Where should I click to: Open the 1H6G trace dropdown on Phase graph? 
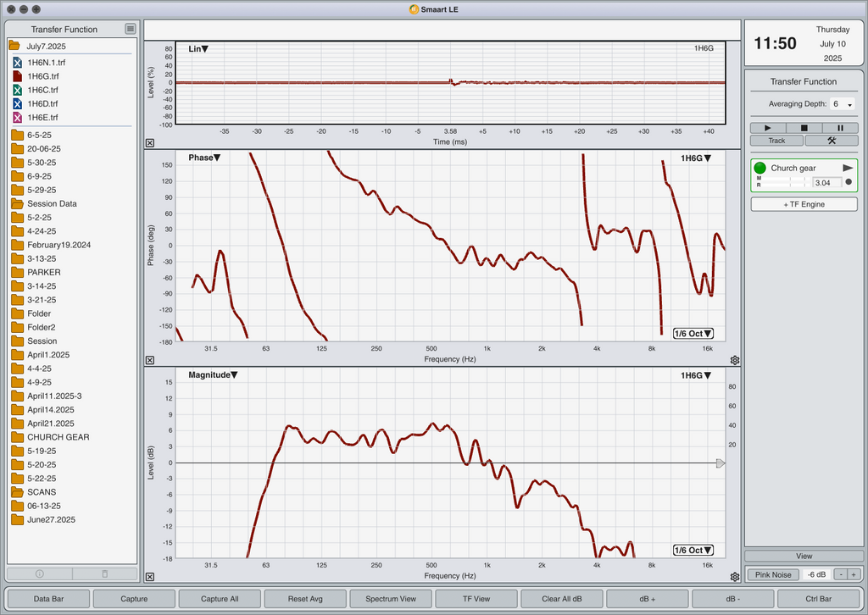point(696,158)
